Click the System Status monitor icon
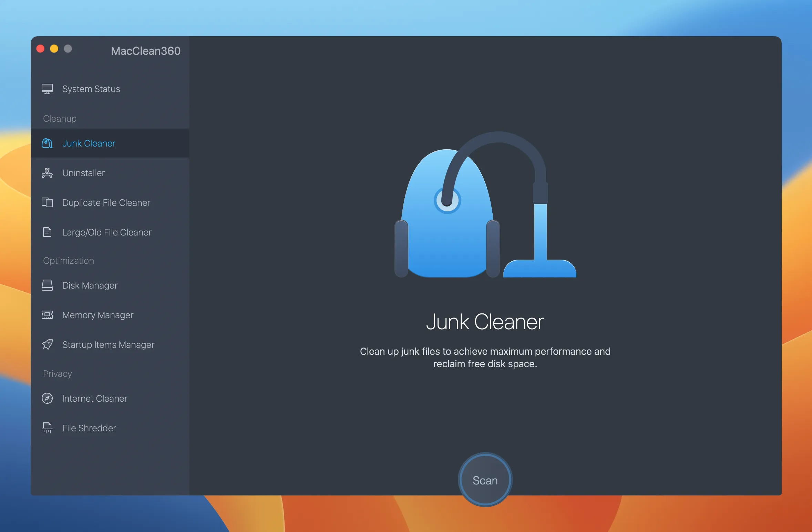 (x=47, y=89)
